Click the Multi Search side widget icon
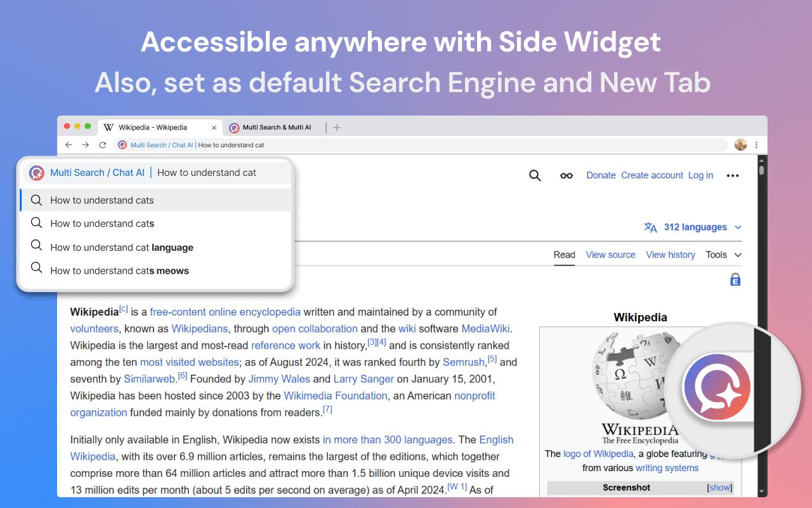The image size is (812, 508). (716, 387)
